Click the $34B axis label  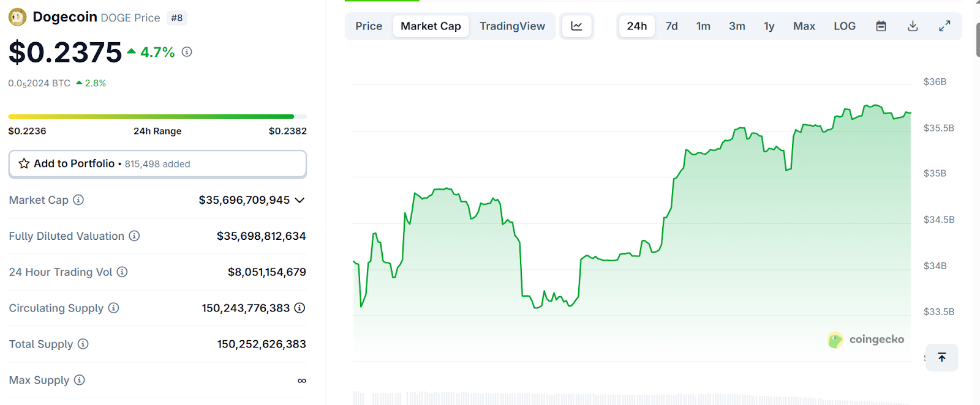coord(935,266)
